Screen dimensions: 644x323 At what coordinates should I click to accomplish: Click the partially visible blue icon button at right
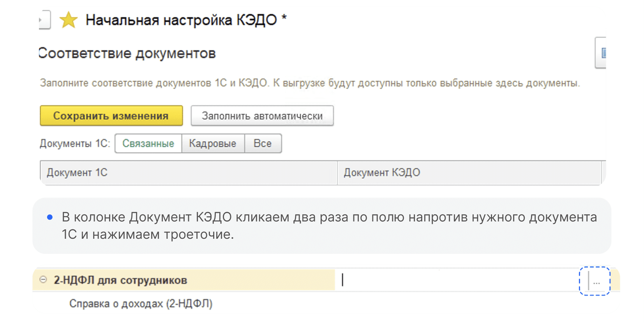[x=601, y=53]
